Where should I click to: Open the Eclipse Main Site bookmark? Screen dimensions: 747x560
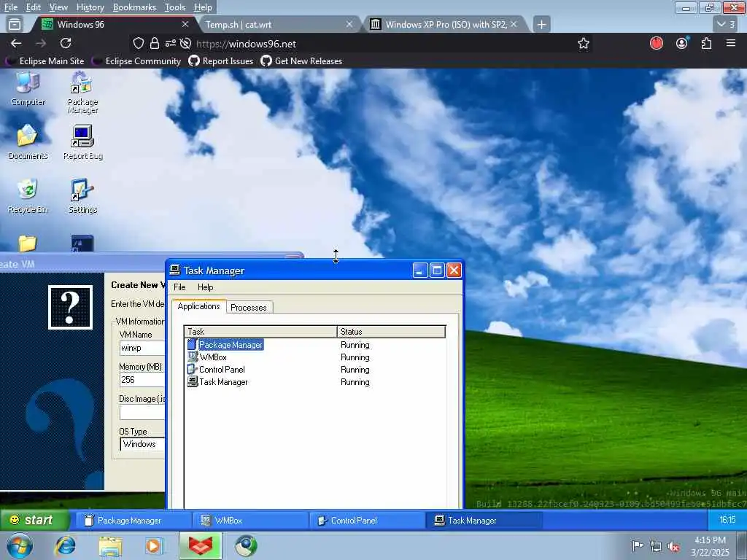(x=44, y=61)
